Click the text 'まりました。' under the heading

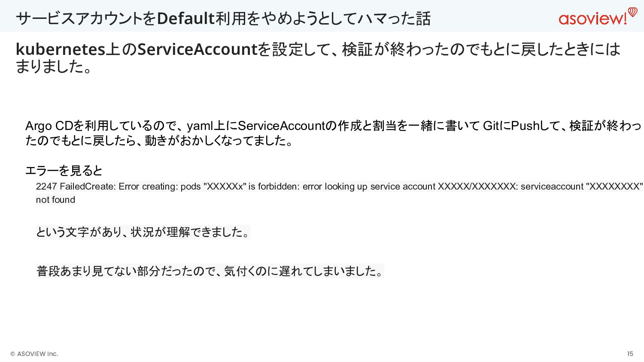coord(54,67)
